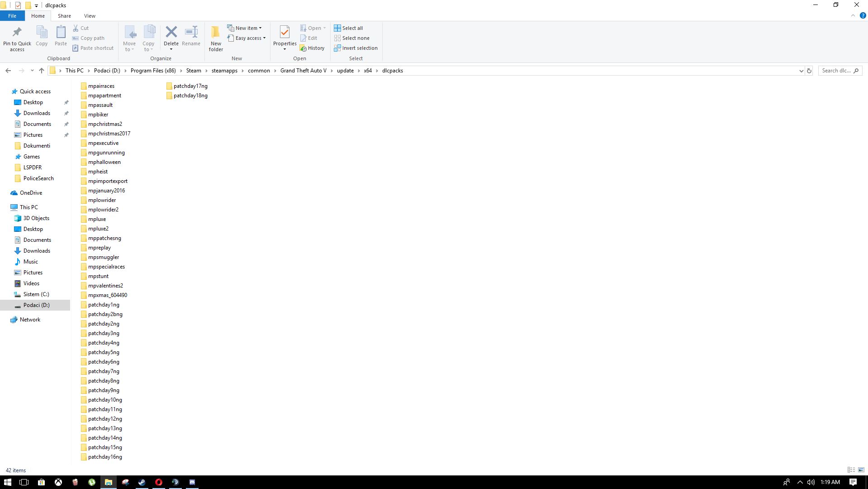Click the Rename ribbon icon
Viewport: 868px width, 489px height.
(191, 32)
